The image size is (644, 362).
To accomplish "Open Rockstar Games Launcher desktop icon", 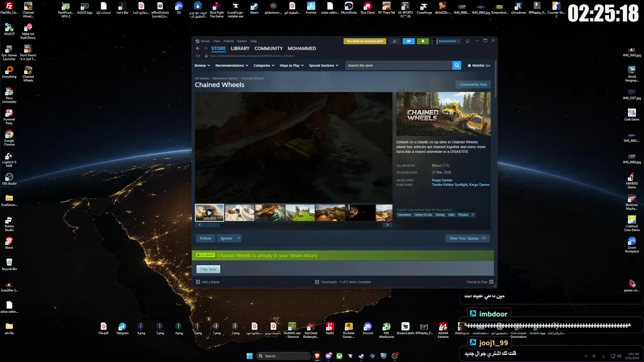I will coord(349,330).
